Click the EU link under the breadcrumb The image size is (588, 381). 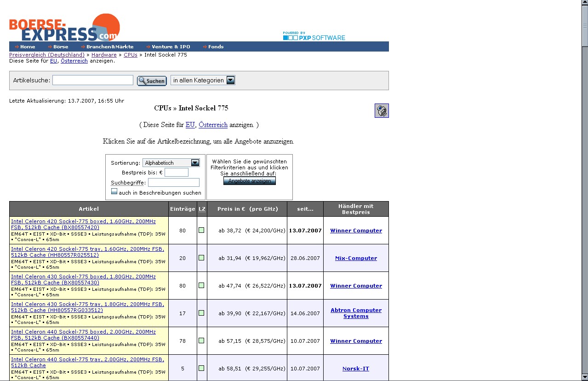pos(54,61)
